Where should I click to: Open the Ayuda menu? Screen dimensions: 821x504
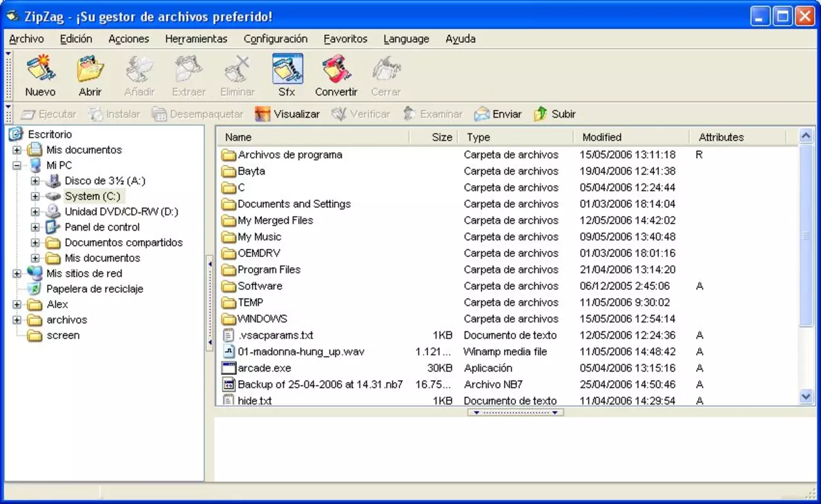461,39
